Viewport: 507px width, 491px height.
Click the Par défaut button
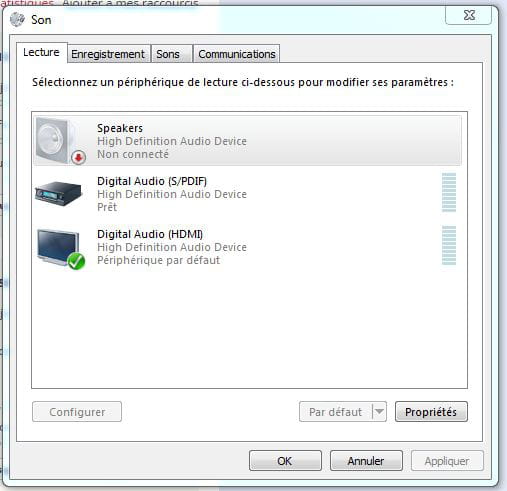pyautogui.click(x=336, y=412)
